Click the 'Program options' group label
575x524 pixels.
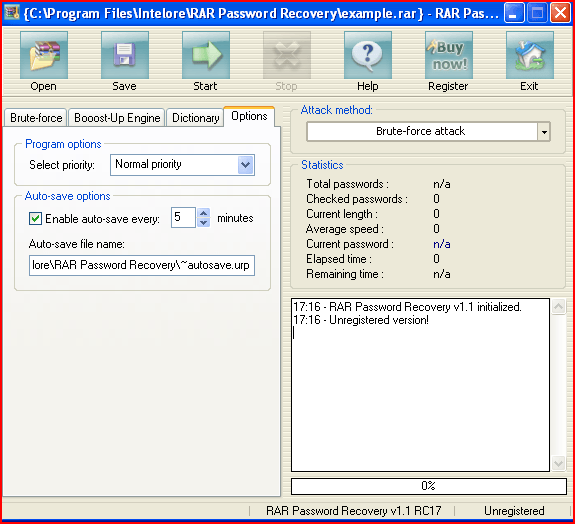click(x=63, y=144)
